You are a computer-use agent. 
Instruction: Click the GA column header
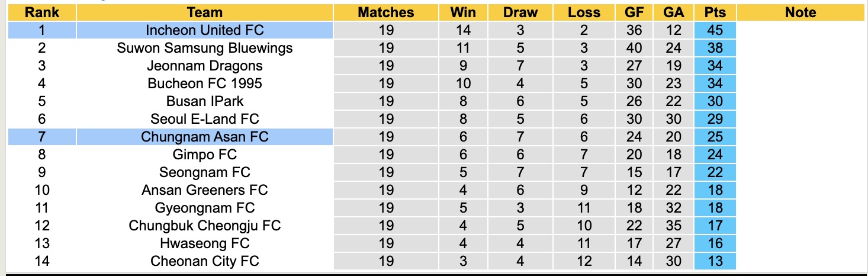[x=673, y=12]
